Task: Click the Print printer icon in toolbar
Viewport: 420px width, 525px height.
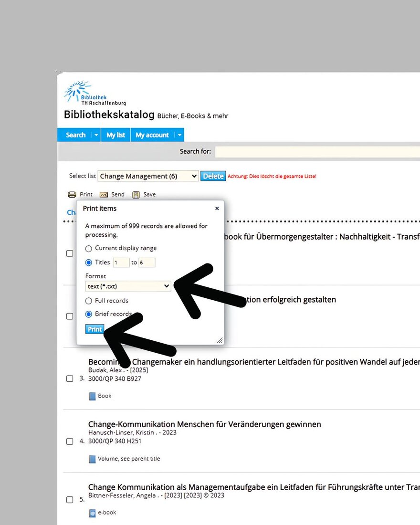Action: point(72,195)
